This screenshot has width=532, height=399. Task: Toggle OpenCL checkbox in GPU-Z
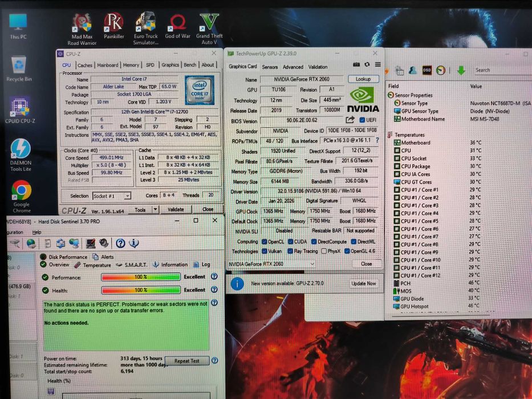tap(265, 242)
